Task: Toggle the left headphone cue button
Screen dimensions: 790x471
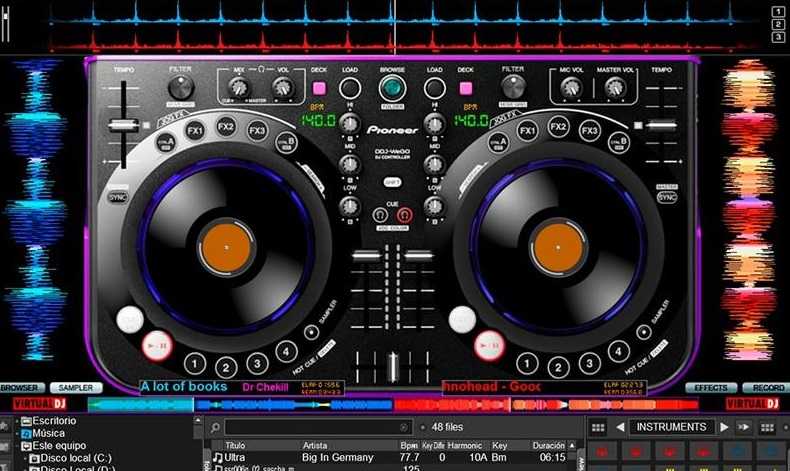Action: (x=380, y=215)
